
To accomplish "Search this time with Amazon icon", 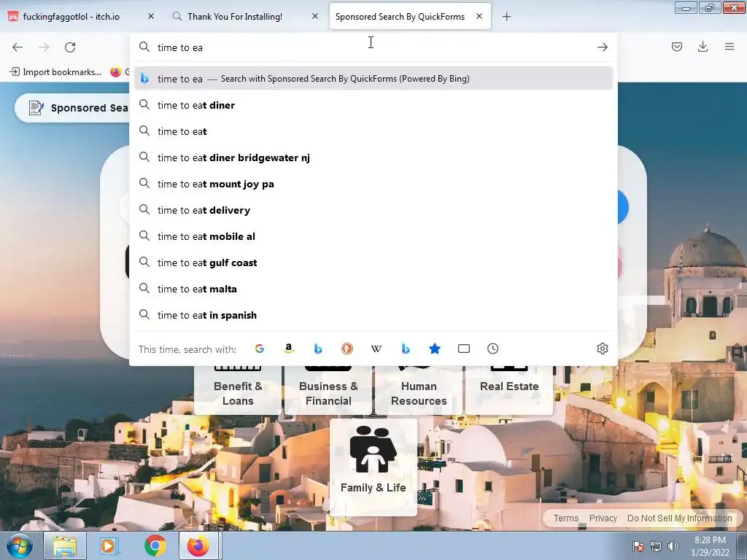I will tap(288, 349).
